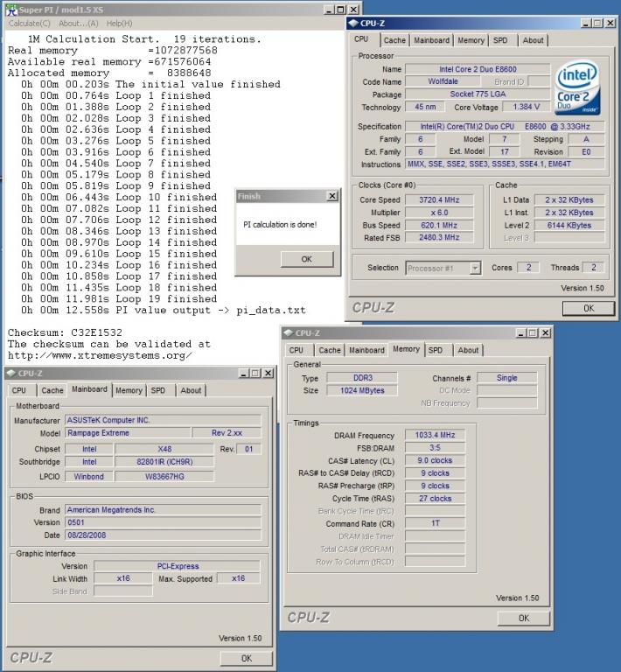Open Memory tab in the Mainboard window
This screenshot has height=672, width=621.
129,390
